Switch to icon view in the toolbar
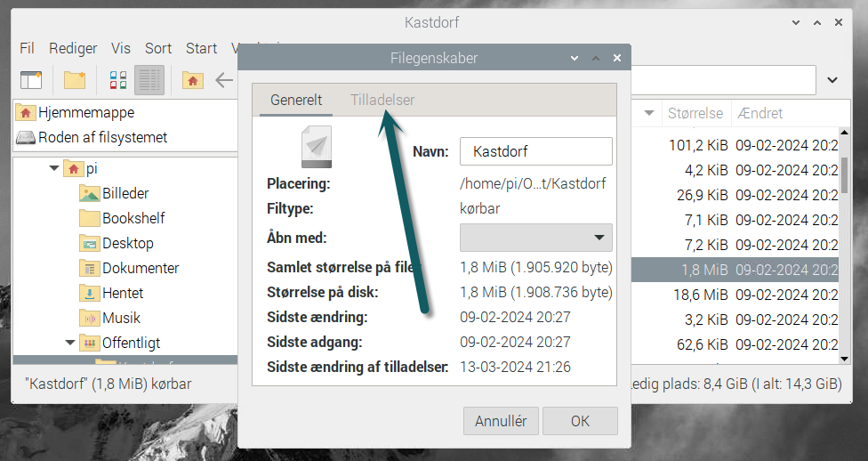The width and height of the screenshot is (868, 461). click(118, 80)
